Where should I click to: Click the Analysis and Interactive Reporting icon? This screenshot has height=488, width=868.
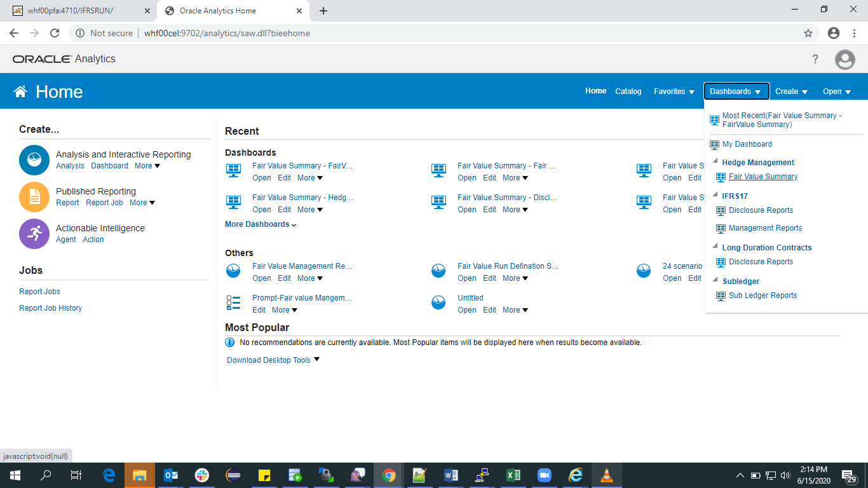coord(34,160)
